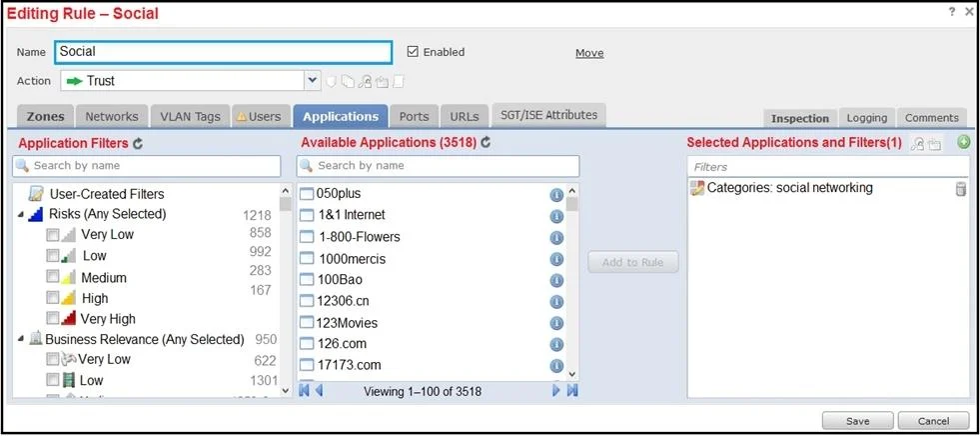Go to next page of applications
Screen dimensions: 980x436
click(x=555, y=391)
